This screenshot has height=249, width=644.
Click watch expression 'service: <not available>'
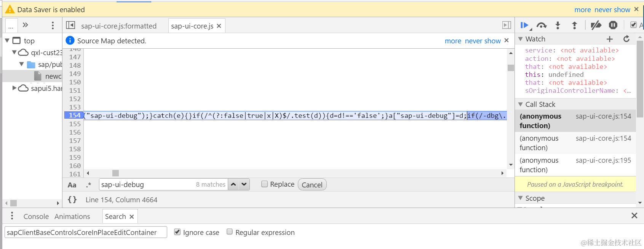click(572, 50)
